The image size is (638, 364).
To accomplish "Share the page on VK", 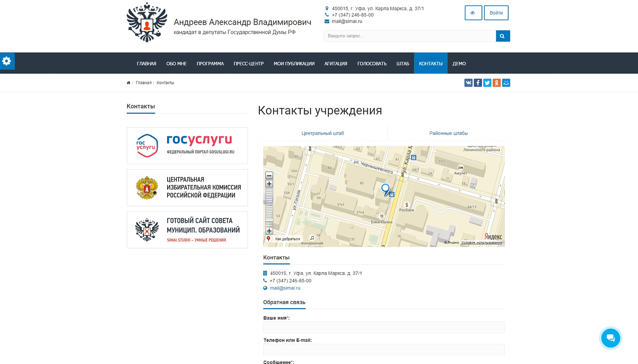I will click(468, 83).
